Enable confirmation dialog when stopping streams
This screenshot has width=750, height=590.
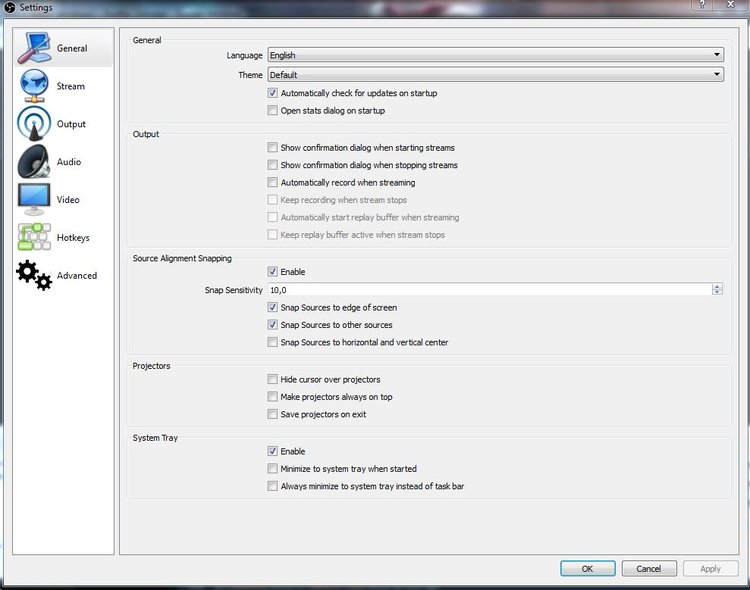(273, 165)
